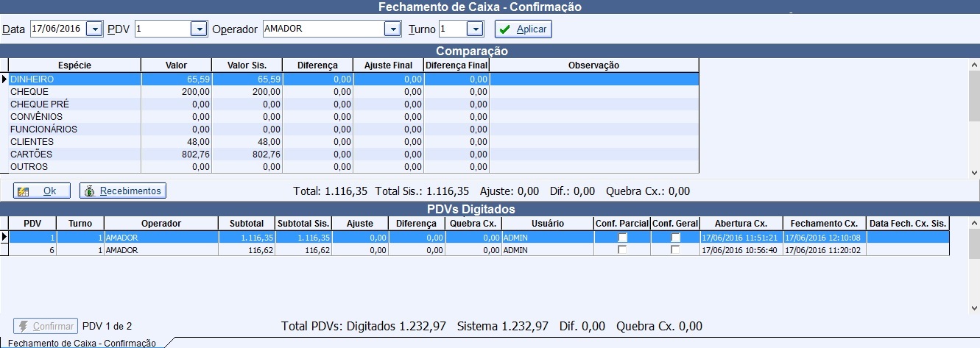Image resolution: width=980 pixels, height=348 pixels.
Task: Click the 200,00 Valor cell for CHEQUE
Action: pyautogui.click(x=176, y=92)
